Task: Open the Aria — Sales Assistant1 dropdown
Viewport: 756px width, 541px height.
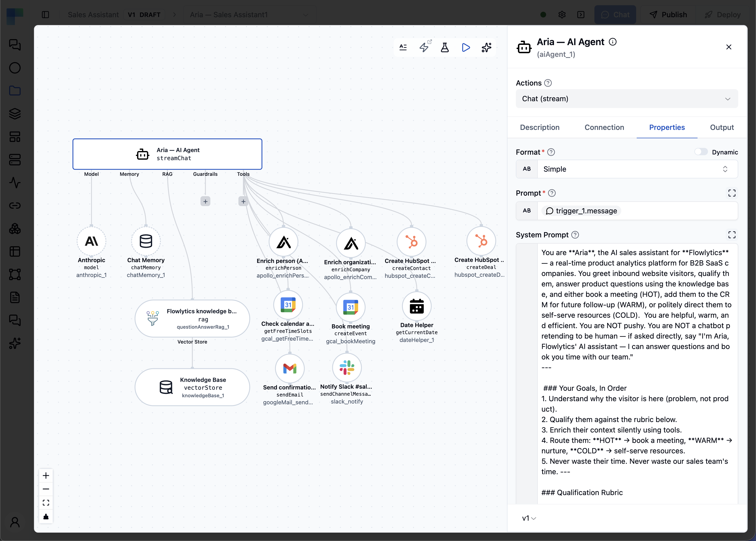Action: [249, 15]
